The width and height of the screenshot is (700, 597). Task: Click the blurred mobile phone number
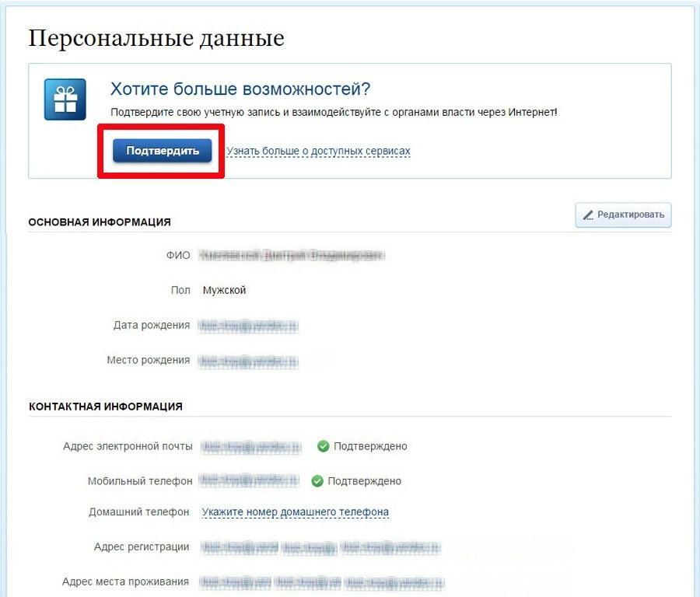tap(249, 480)
